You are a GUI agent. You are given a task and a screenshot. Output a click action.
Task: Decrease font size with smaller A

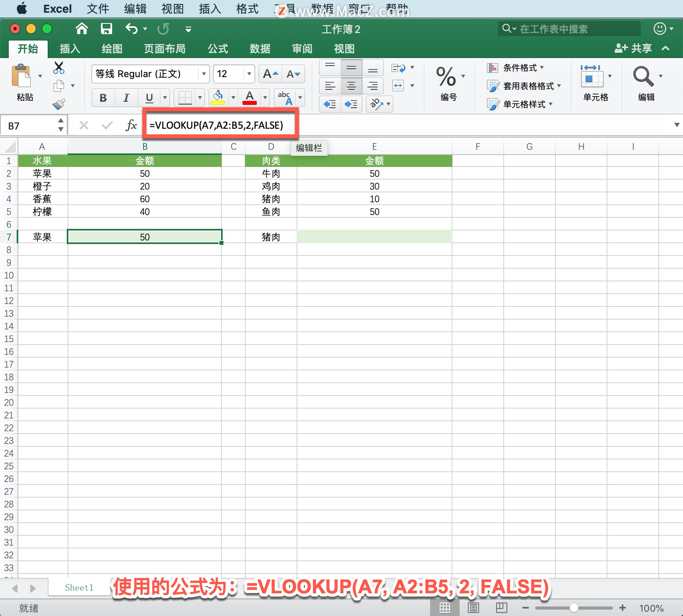tap(293, 74)
